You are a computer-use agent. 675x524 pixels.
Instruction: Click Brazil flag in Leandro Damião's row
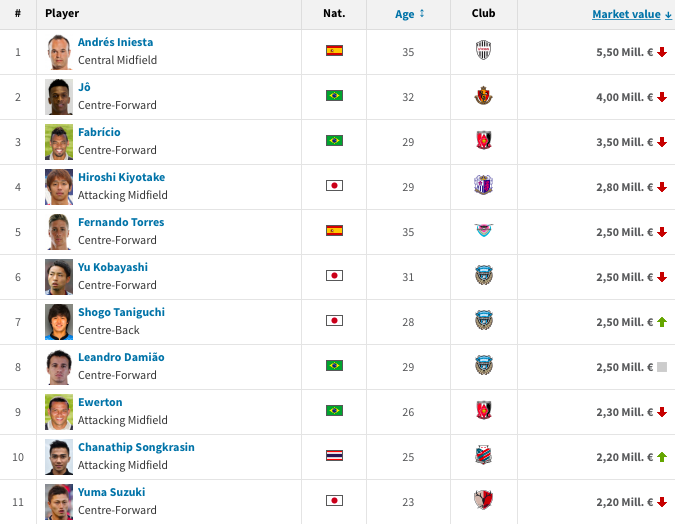point(334,366)
